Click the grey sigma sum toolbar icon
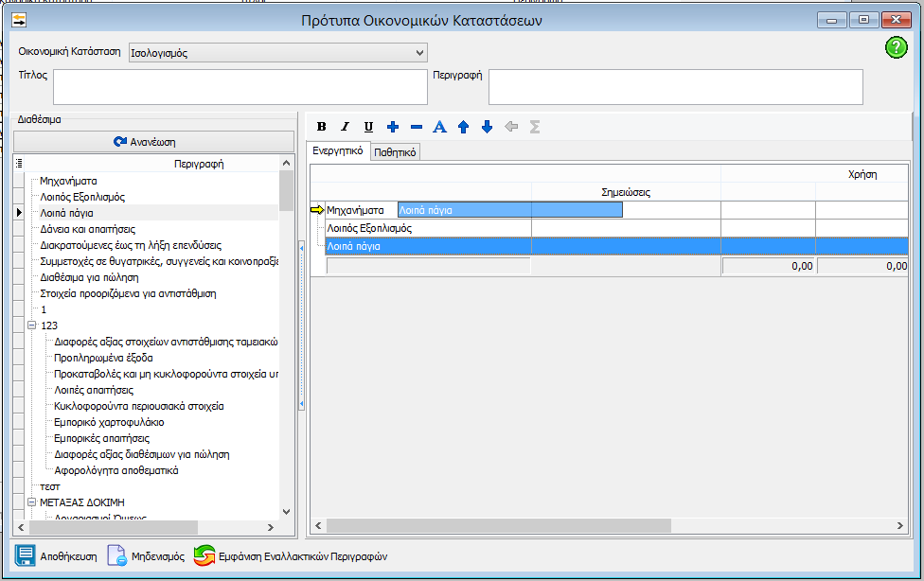This screenshot has width=924, height=581. click(x=535, y=127)
